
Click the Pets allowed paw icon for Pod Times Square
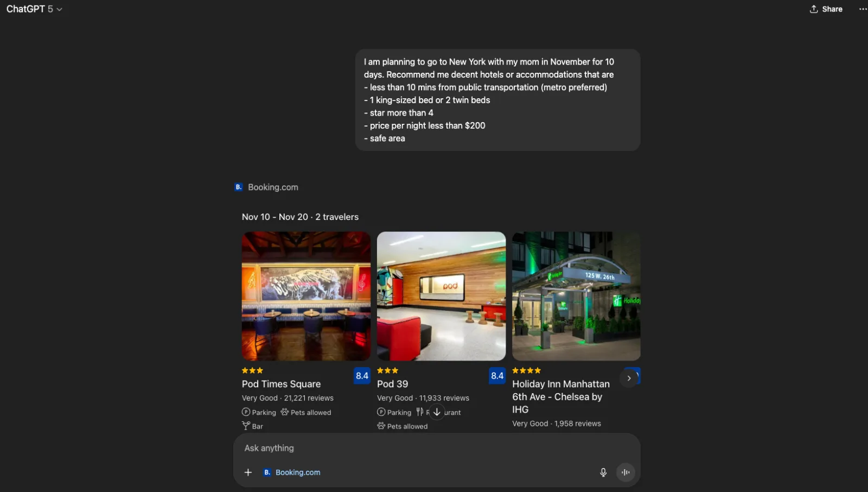[285, 412]
